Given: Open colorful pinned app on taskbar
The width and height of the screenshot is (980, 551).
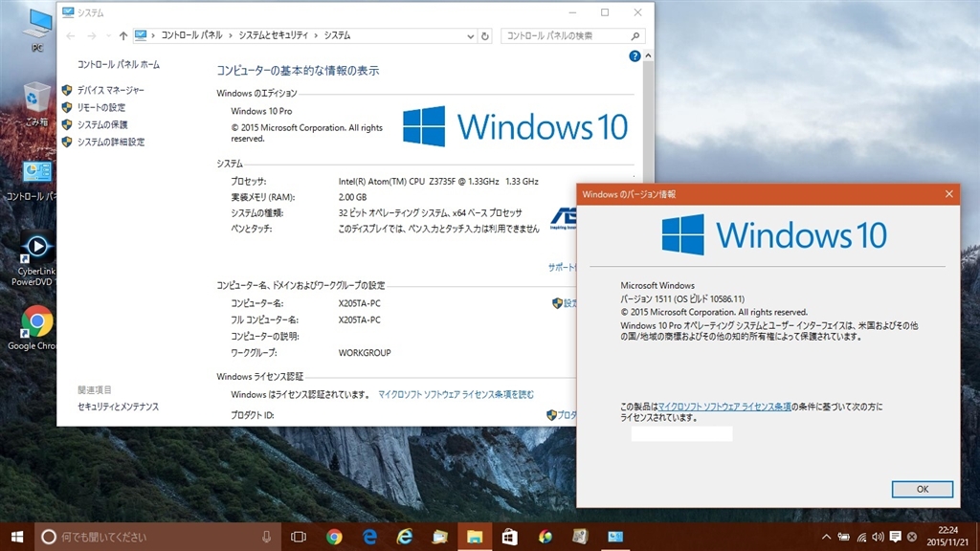Looking at the screenshot, I should pos(545,537).
